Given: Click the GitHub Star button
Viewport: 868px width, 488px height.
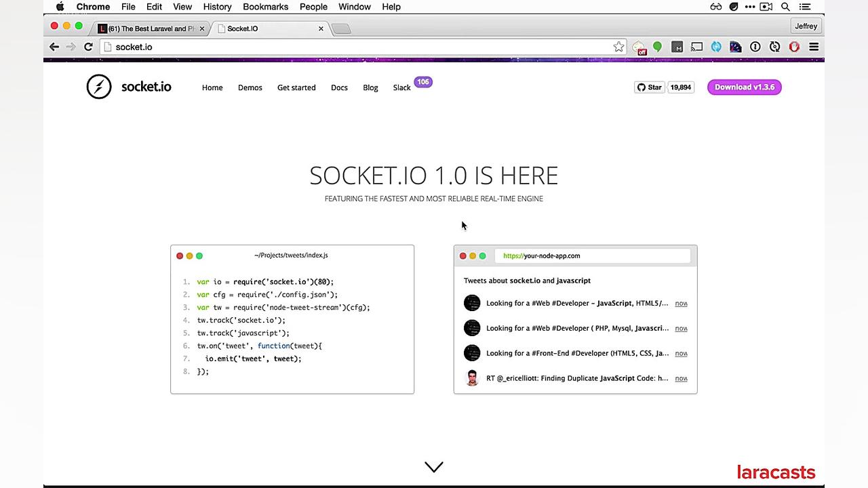Looking at the screenshot, I should (x=649, y=87).
